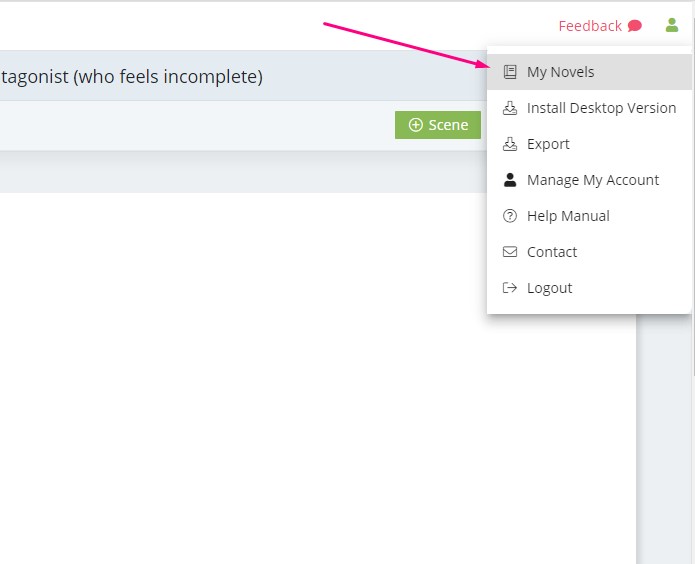Image resolution: width=695 pixels, height=564 pixels.
Task: Click the person icon beside Manage My Account
Action: 510,180
